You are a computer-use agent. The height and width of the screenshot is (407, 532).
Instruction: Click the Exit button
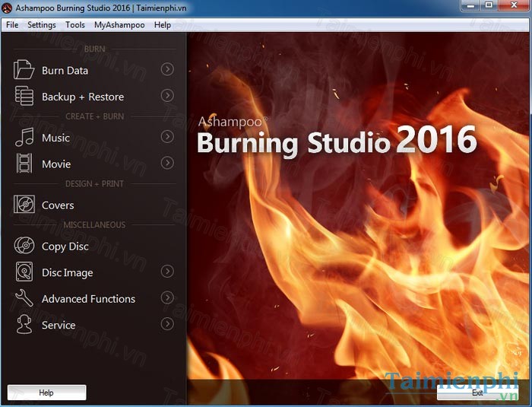click(477, 393)
